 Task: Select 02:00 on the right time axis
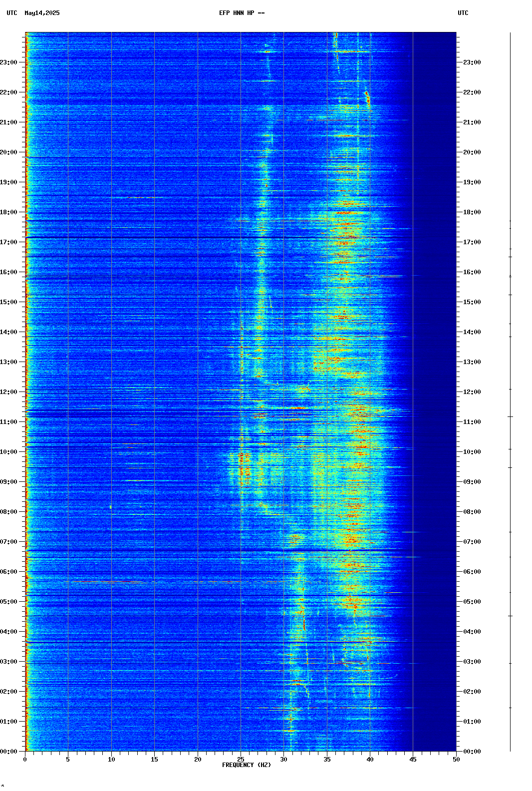pos(472,692)
